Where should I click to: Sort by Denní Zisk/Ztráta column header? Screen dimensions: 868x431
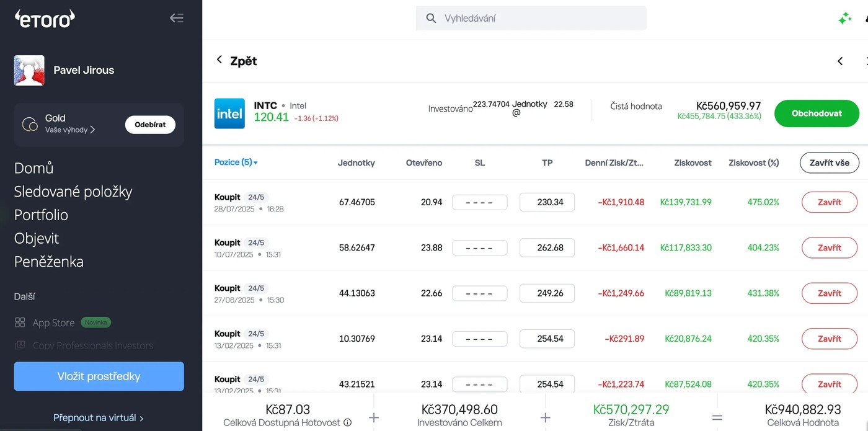614,163
